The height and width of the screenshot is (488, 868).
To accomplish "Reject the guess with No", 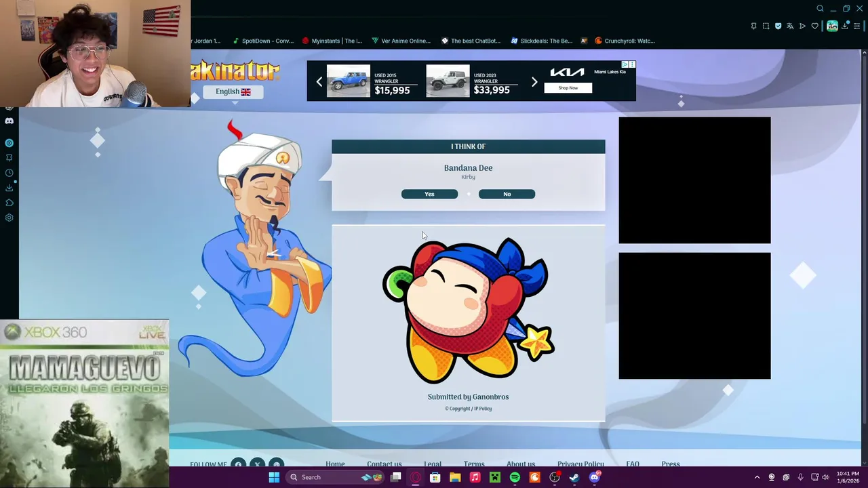I will (507, 194).
